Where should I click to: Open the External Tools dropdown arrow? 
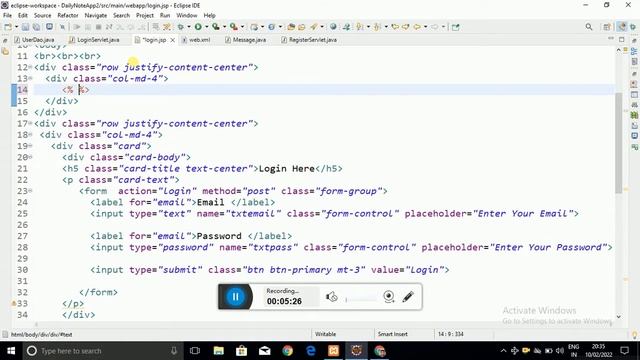click(242, 27)
